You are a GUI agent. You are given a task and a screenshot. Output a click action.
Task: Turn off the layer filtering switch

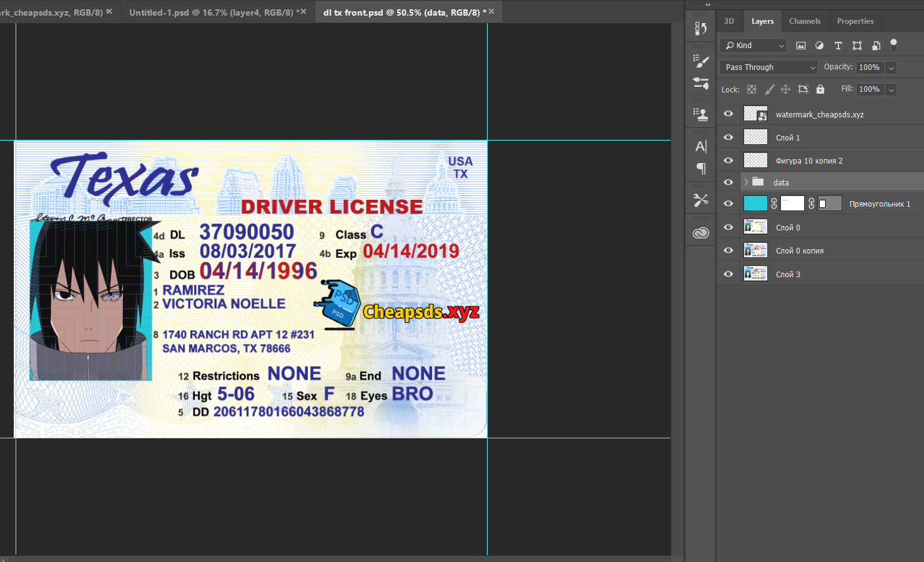pos(893,44)
